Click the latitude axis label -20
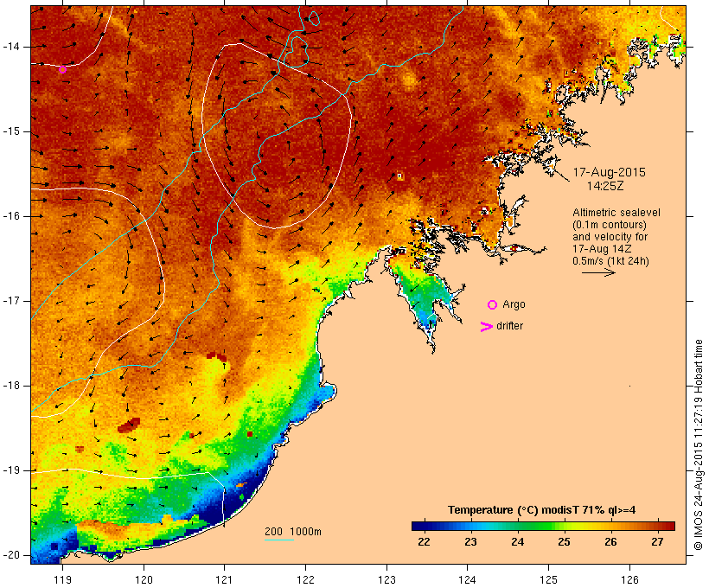Screen dimensions: 709x588 coord(11,555)
